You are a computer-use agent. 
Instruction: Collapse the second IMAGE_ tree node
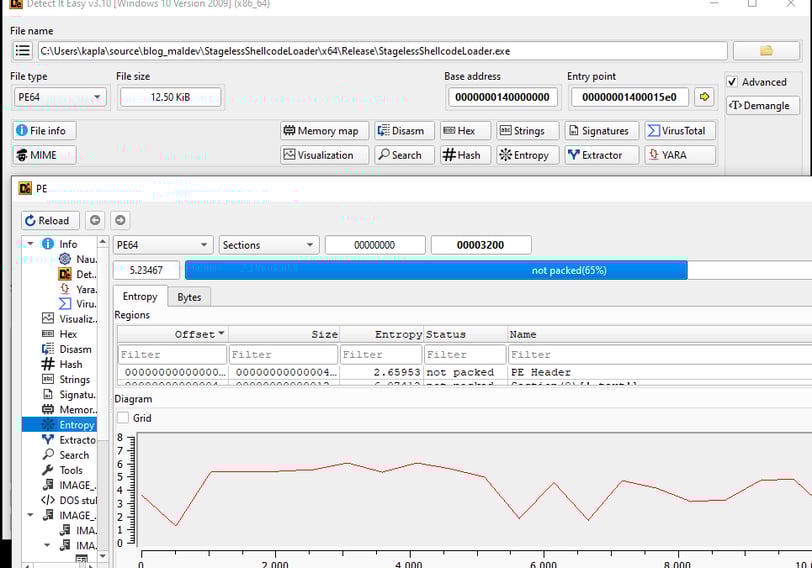coord(30,515)
